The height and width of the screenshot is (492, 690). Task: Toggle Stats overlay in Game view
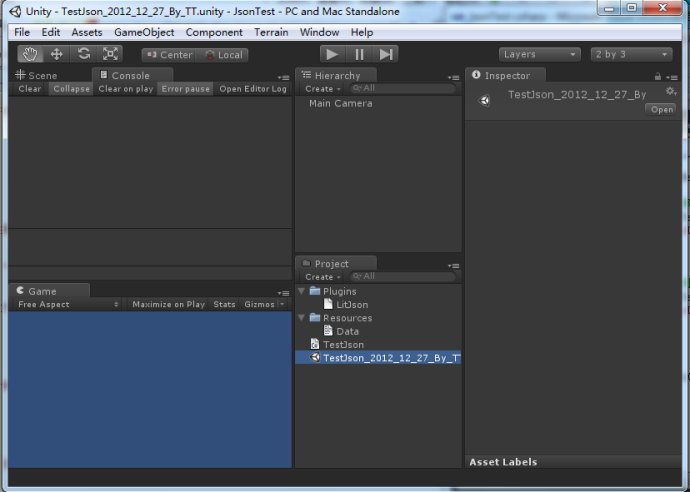click(x=224, y=305)
